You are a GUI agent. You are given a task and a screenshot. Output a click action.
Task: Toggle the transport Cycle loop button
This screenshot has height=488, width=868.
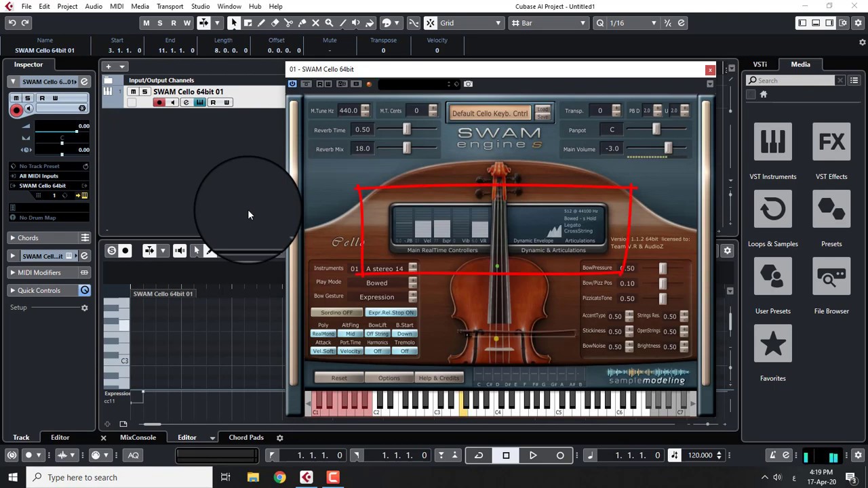pyautogui.click(x=479, y=455)
